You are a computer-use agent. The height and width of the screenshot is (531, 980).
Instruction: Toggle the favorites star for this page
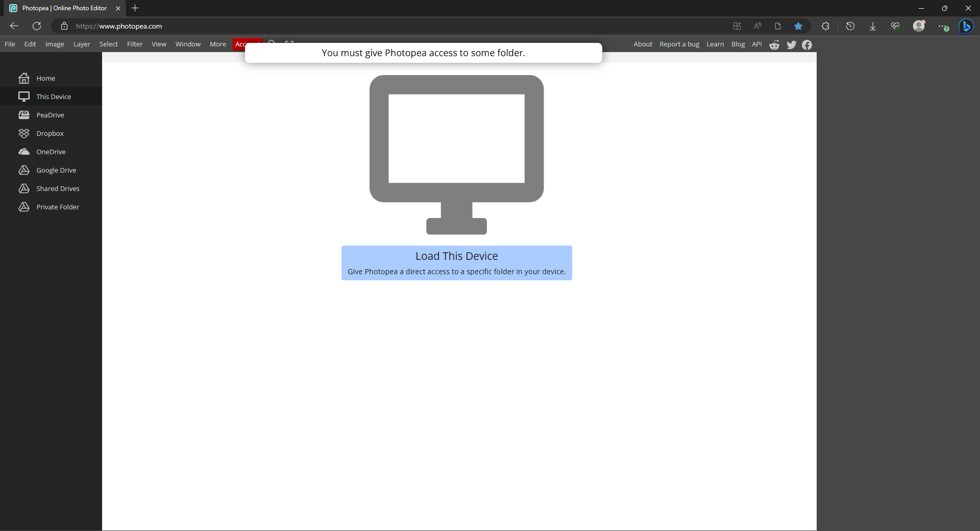pyautogui.click(x=799, y=26)
